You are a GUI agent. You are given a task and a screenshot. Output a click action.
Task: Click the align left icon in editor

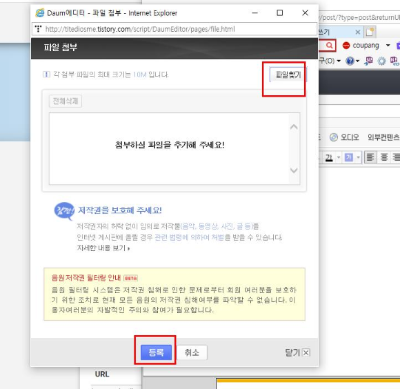click(370, 157)
